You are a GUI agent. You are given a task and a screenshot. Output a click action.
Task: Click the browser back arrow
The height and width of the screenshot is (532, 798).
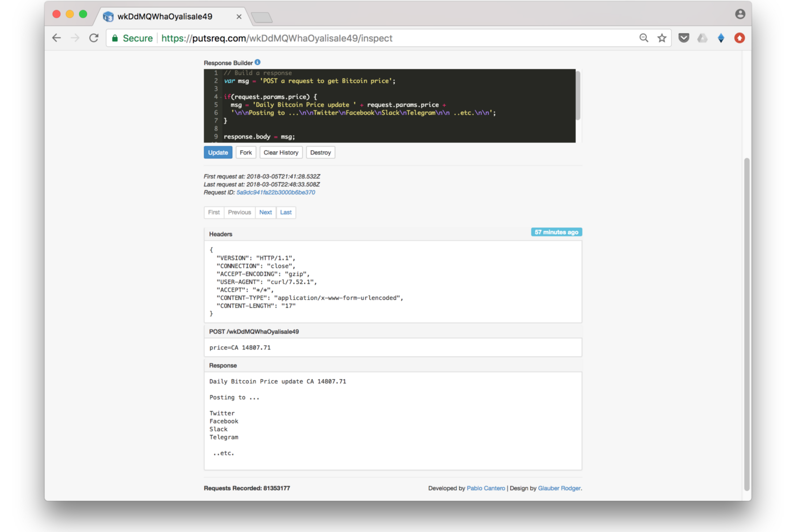(56, 38)
